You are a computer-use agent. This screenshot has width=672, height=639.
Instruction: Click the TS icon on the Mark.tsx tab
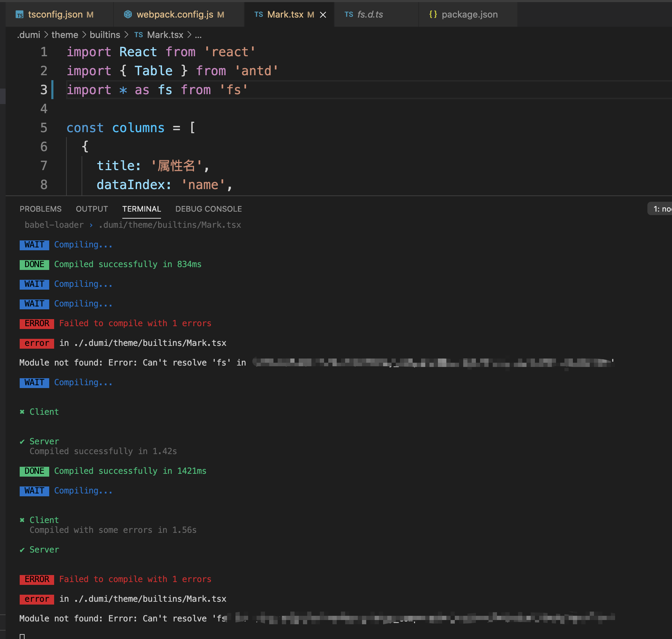(x=258, y=14)
